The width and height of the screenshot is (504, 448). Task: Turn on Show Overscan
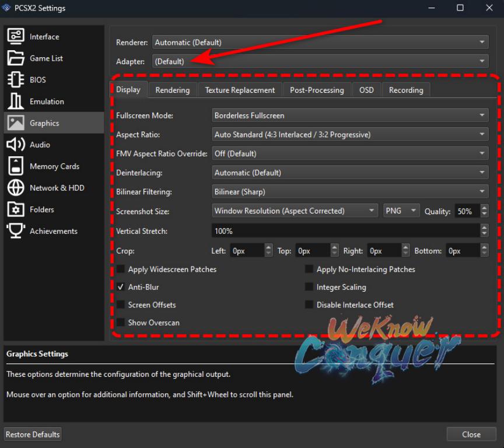coord(121,323)
